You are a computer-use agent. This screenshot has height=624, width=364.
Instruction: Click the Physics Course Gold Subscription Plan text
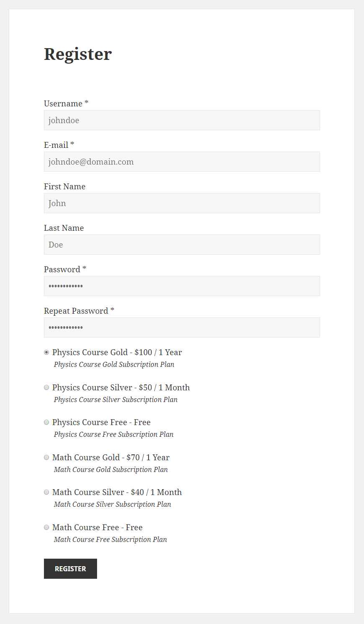coord(114,364)
